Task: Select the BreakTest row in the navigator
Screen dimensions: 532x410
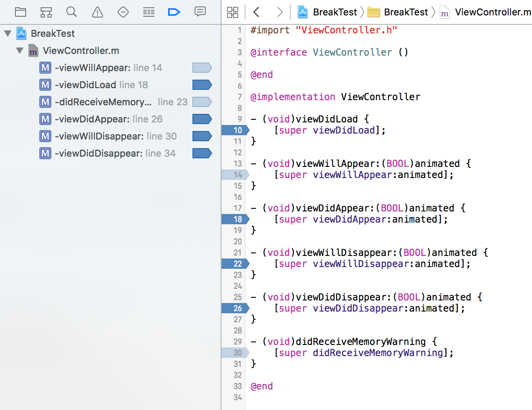Action: point(110,33)
